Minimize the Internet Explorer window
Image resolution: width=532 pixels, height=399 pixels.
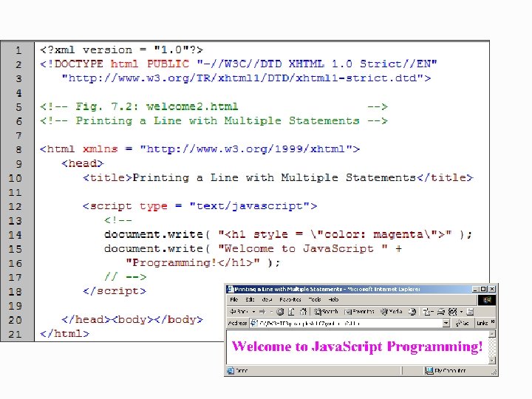tap(475, 289)
